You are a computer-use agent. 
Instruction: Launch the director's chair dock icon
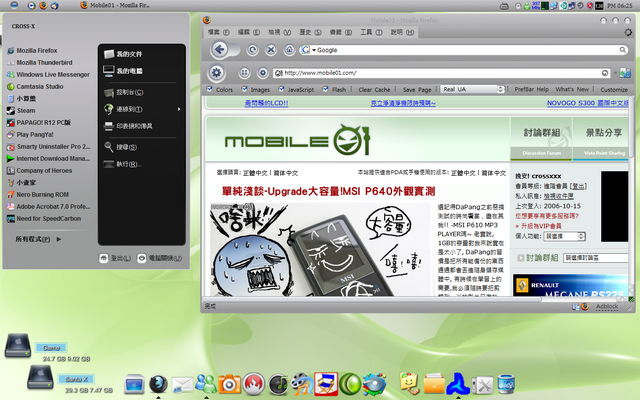pyautogui.click(x=326, y=384)
